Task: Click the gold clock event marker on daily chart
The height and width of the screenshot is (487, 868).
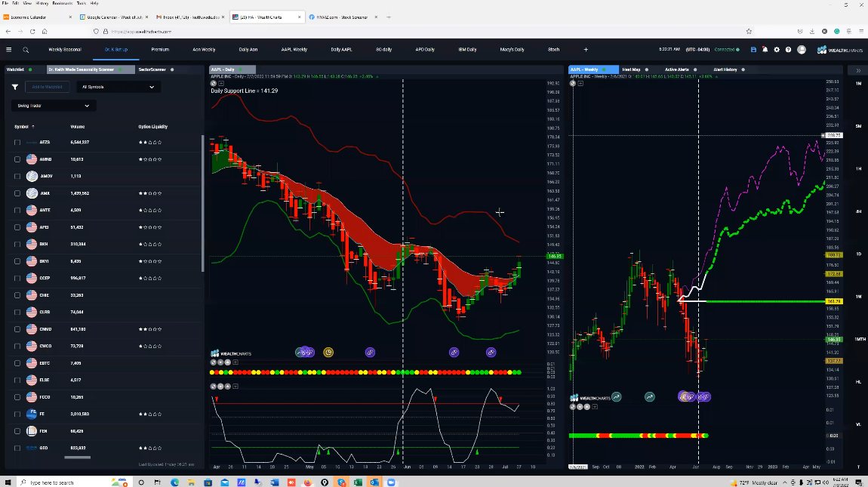Action: pos(328,353)
